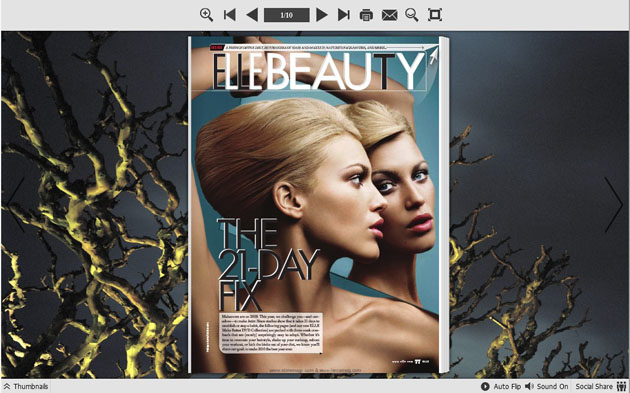The width and height of the screenshot is (630, 393).
Task: Click the speaker icon beside Sound On
Action: [x=530, y=386]
